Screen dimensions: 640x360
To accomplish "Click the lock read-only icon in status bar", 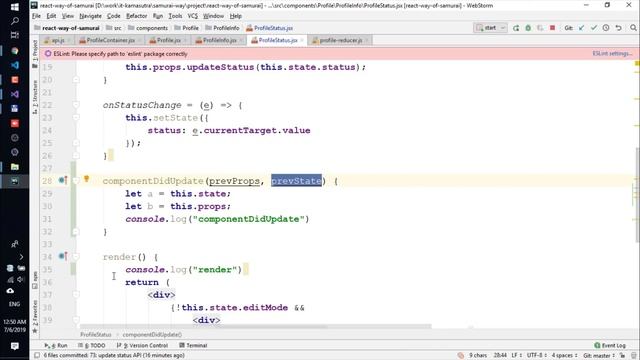I will [622, 356].
